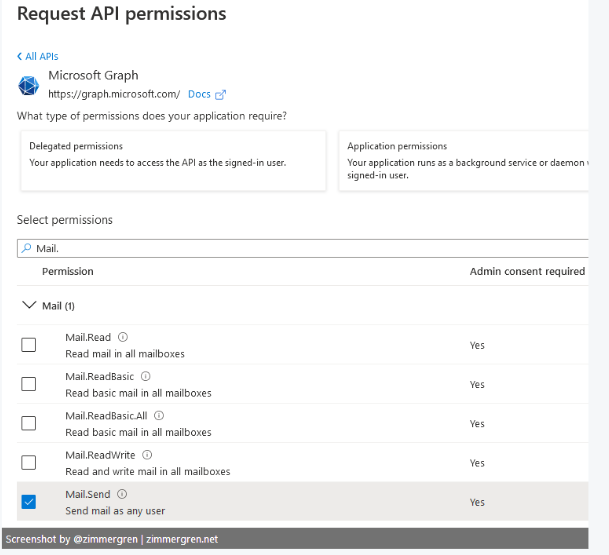The height and width of the screenshot is (555, 609).
Task: Go back to All APIs
Action: 41,56
